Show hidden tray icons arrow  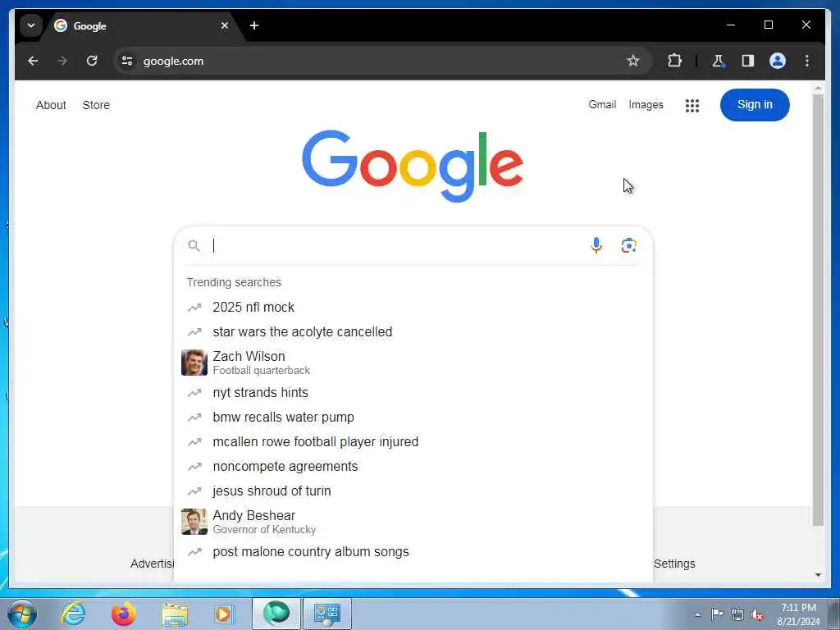(x=697, y=614)
